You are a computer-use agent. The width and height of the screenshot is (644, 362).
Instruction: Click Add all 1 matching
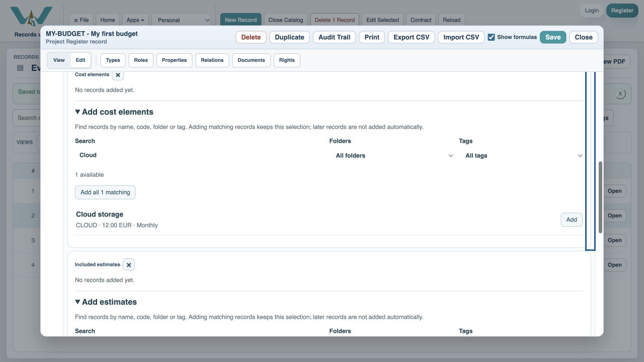(105, 193)
